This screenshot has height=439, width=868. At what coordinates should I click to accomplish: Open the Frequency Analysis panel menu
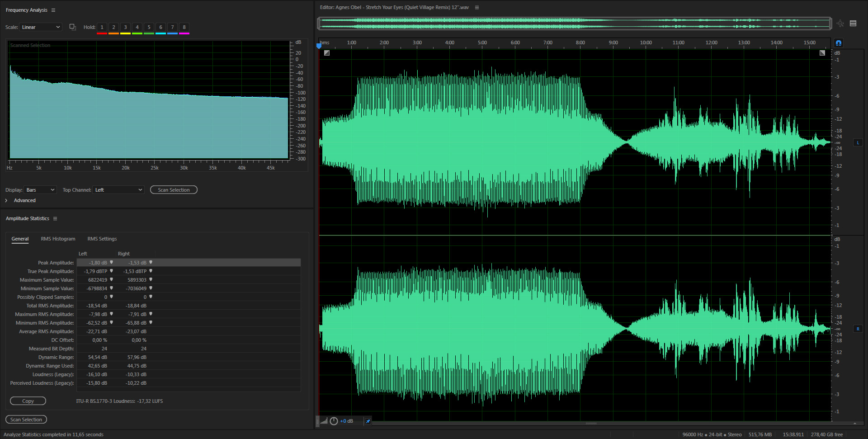[53, 10]
